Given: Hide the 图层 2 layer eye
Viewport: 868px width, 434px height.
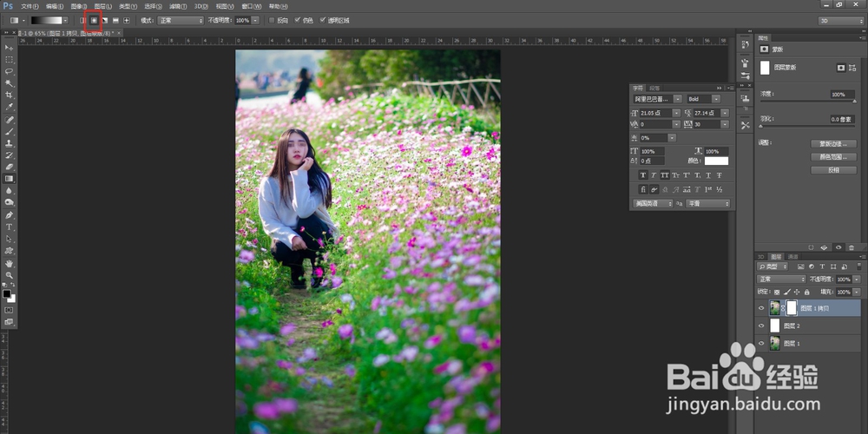Looking at the screenshot, I should [x=762, y=325].
